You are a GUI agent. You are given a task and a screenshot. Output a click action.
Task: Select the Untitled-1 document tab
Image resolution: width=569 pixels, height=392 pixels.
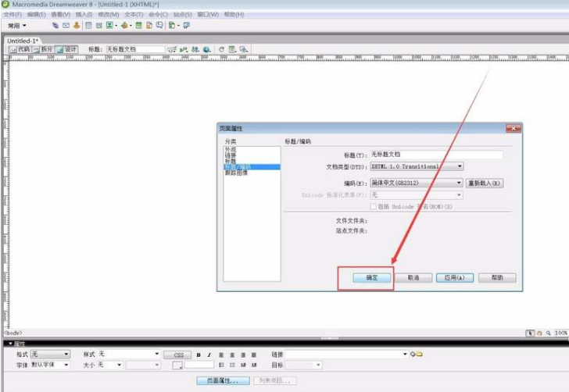tap(22, 41)
